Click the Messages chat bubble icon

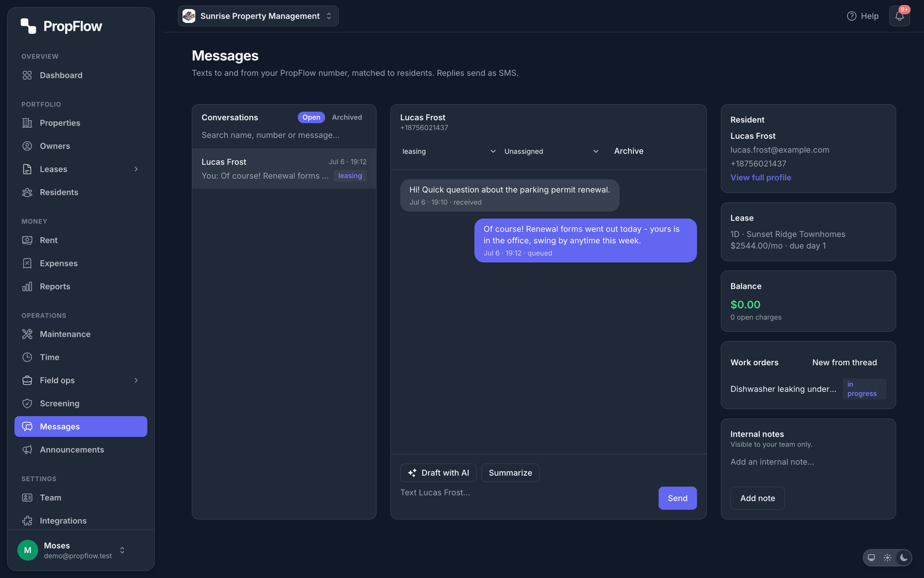(x=27, y=426)
